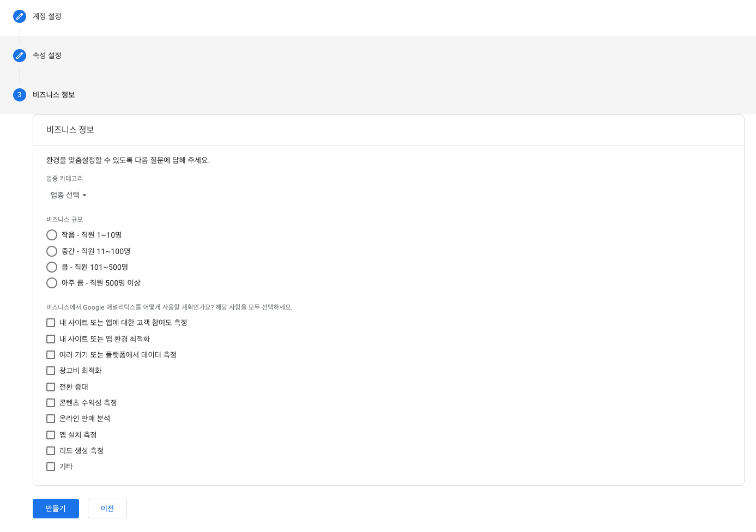756x532 pixels.
Task: Tick 여러 기기 또는 플랫폼에서 데이터 측정
Action: click(51, 355)
